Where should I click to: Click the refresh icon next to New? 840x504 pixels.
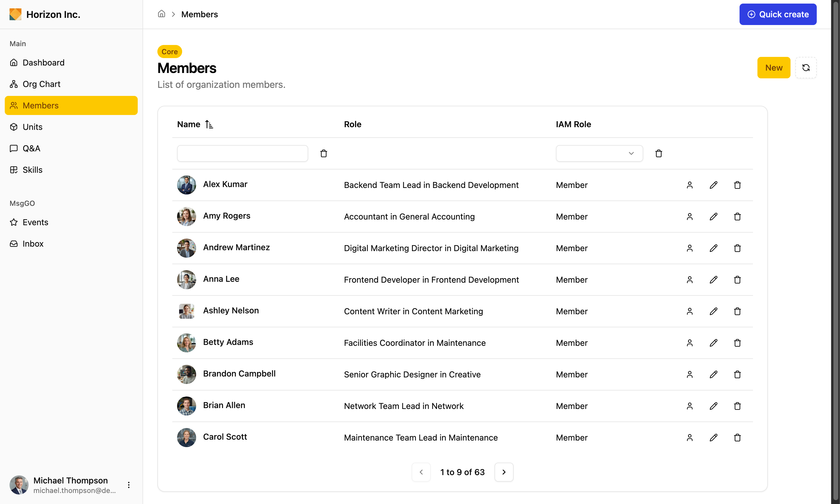point(806,68)
